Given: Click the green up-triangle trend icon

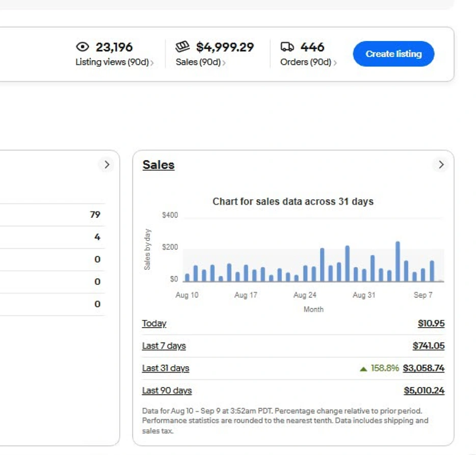Looking at the screenshot, I should pyautogui.click(x=363, y=369).
